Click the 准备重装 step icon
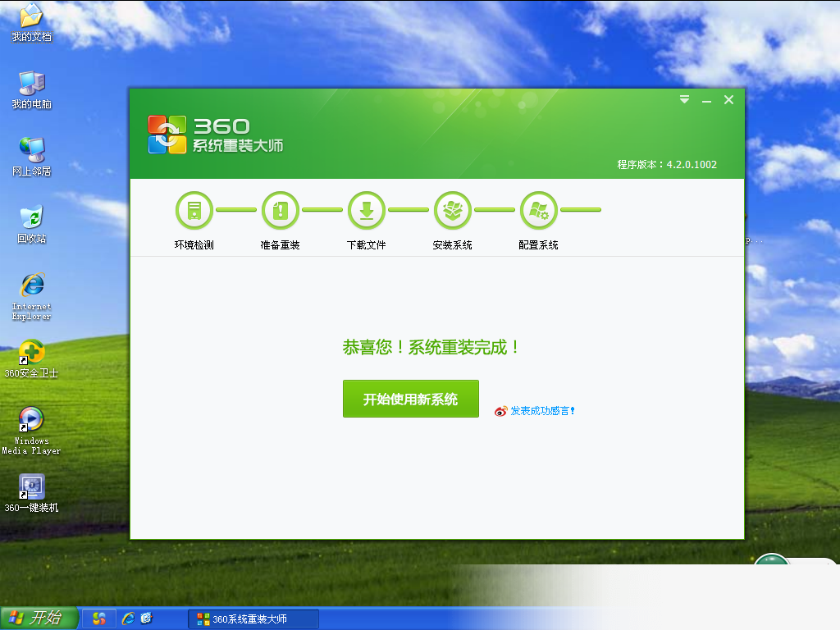 point(281,210)
